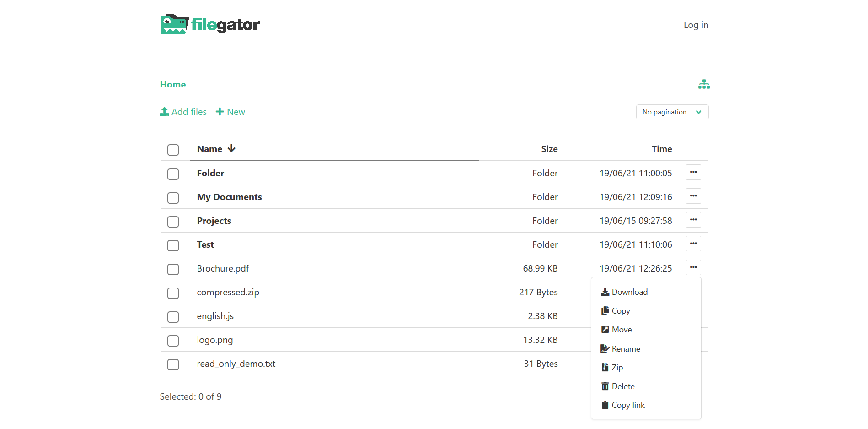Image resolution: width=868 pixels, height=429 pixels.
Task: Check the box for Brochure.pdf
Action: point(173,269)
